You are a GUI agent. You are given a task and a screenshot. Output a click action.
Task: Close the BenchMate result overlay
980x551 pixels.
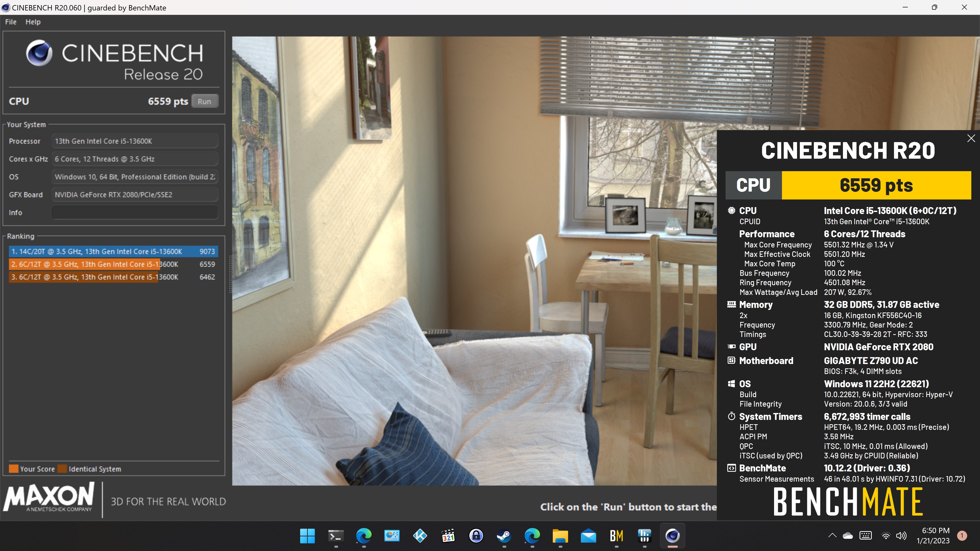click(x=971, y=139)
